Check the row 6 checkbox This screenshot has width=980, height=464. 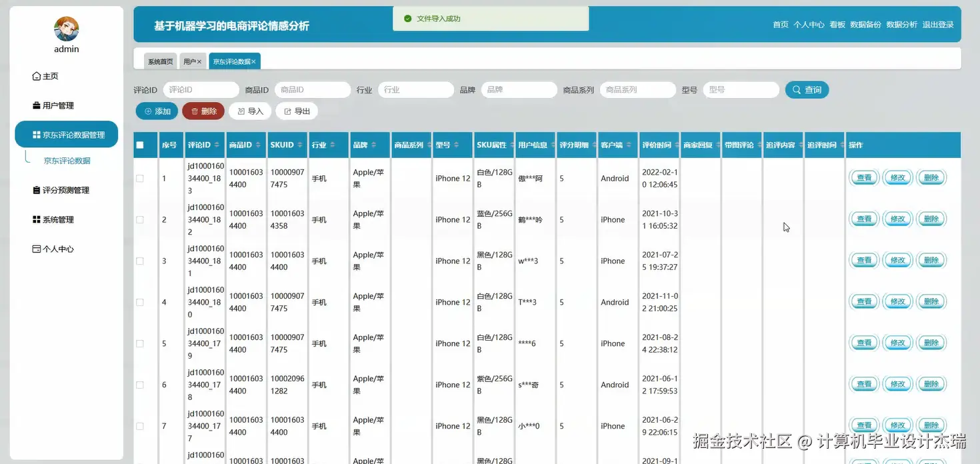pyautogui.click(x=140, y=385)
